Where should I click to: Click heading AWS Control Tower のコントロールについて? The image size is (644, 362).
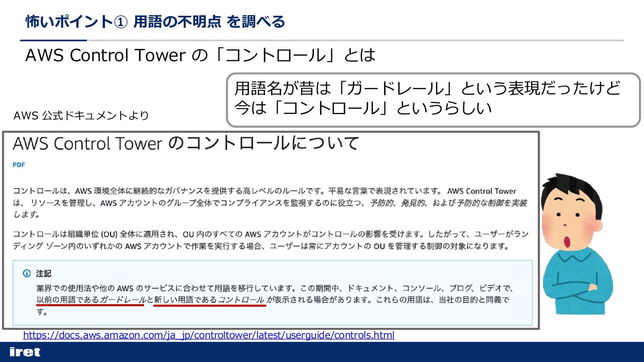(186, 143)
